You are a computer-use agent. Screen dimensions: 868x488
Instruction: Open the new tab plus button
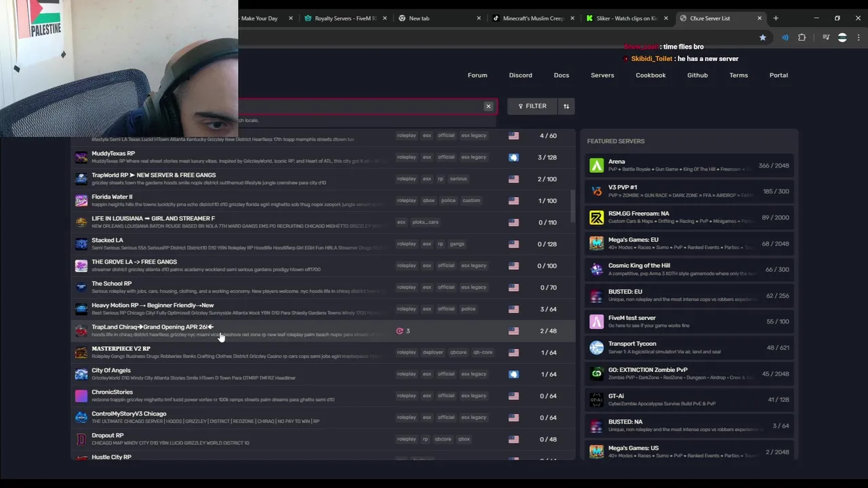[776, 18]
